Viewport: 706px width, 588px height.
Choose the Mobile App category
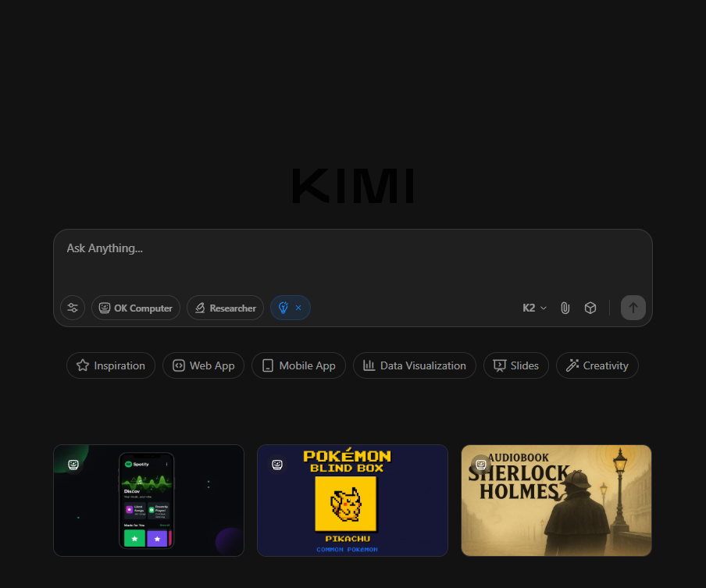click(298, 365)
